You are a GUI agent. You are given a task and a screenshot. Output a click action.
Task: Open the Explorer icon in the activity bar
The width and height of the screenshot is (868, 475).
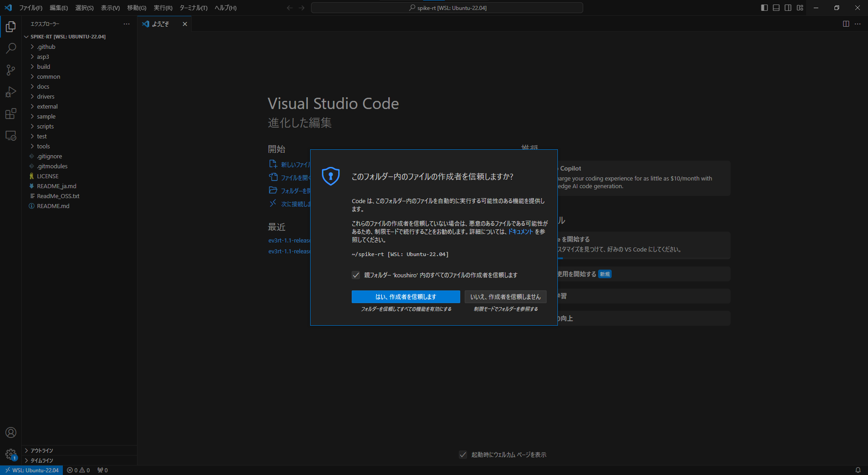(10, 27)
